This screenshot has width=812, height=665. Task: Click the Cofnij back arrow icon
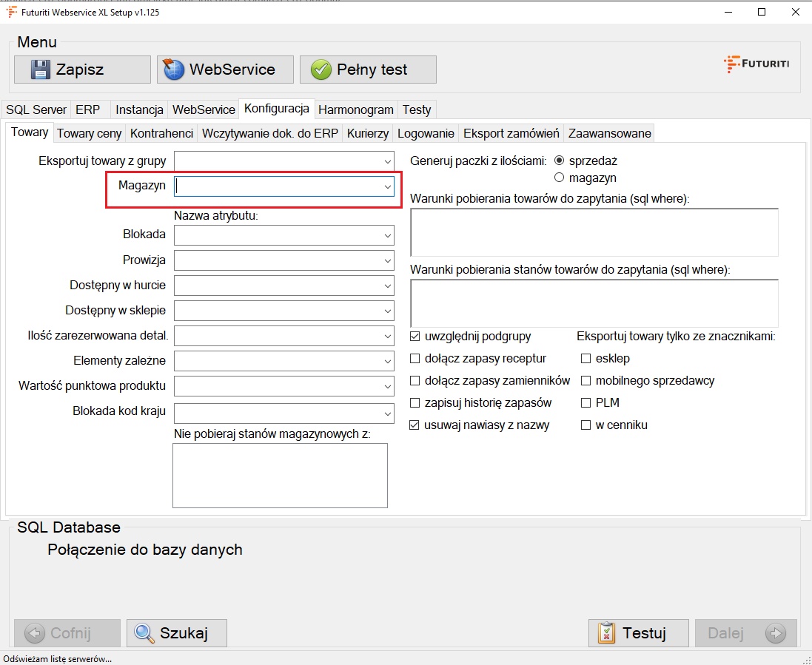click(35, 633)
